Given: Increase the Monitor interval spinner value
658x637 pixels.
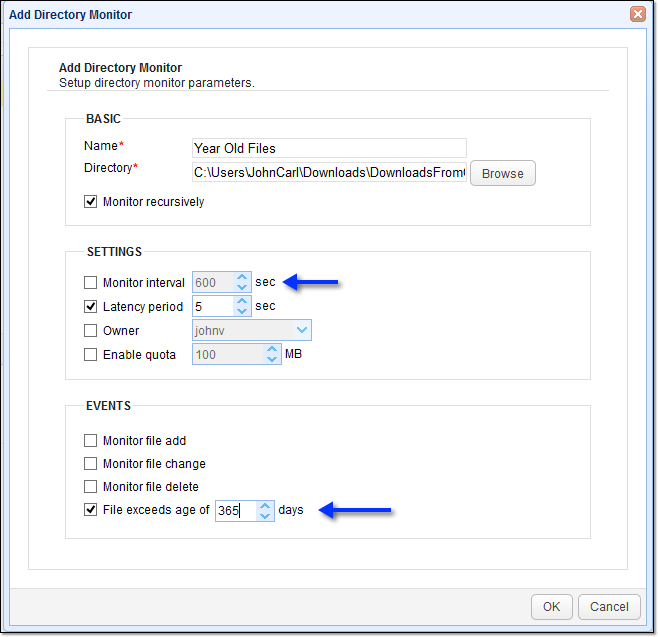Looking at the screenshot, I should click(241, 278).
